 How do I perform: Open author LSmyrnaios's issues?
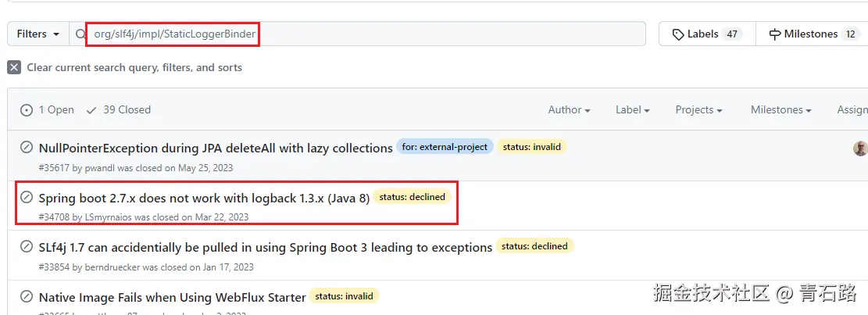pyautogui.click(x=109, y=217)
